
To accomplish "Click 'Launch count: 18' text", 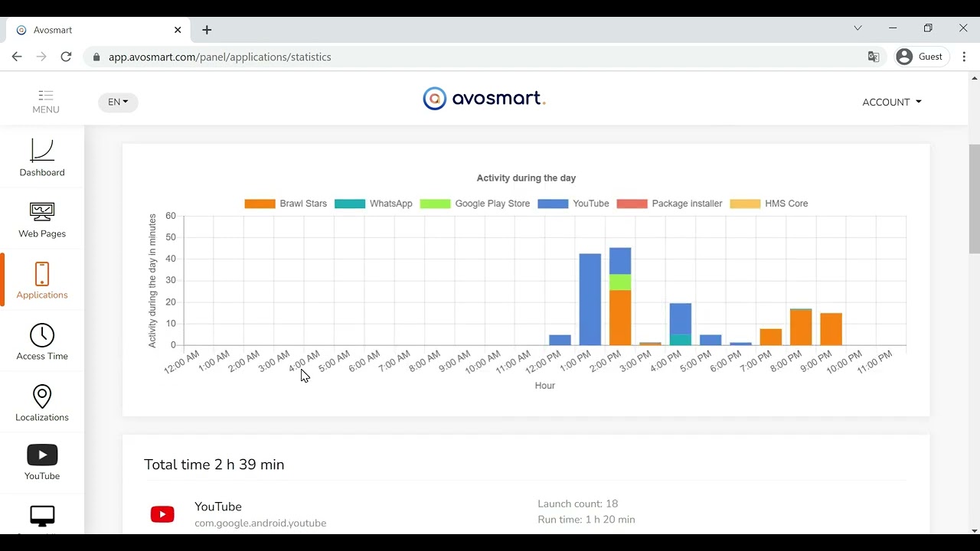I will click(578, 504).
